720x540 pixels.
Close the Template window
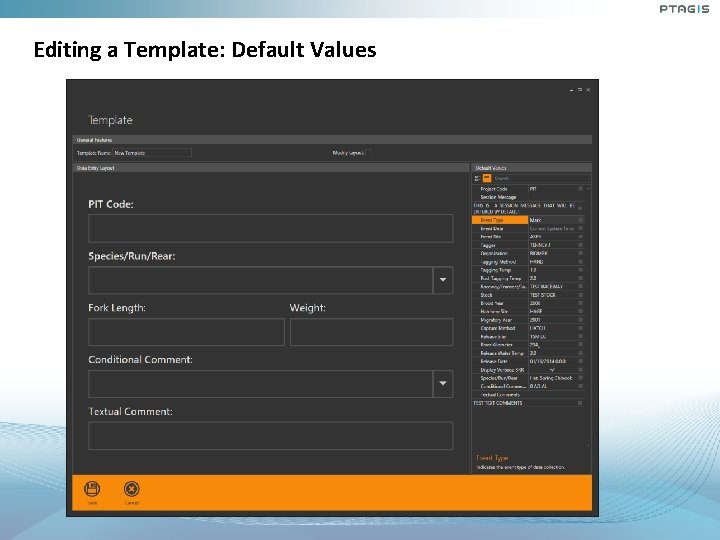point(588,90)
